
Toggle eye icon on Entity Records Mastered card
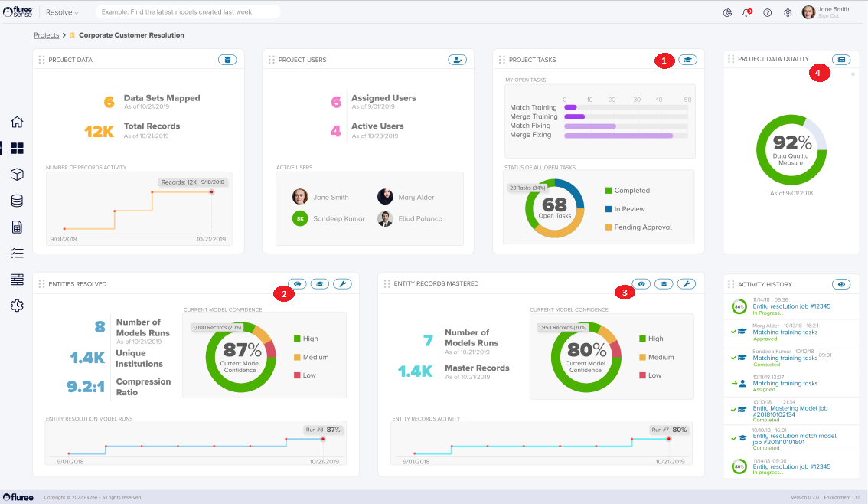pyautogui.click(x=641, y=284)
